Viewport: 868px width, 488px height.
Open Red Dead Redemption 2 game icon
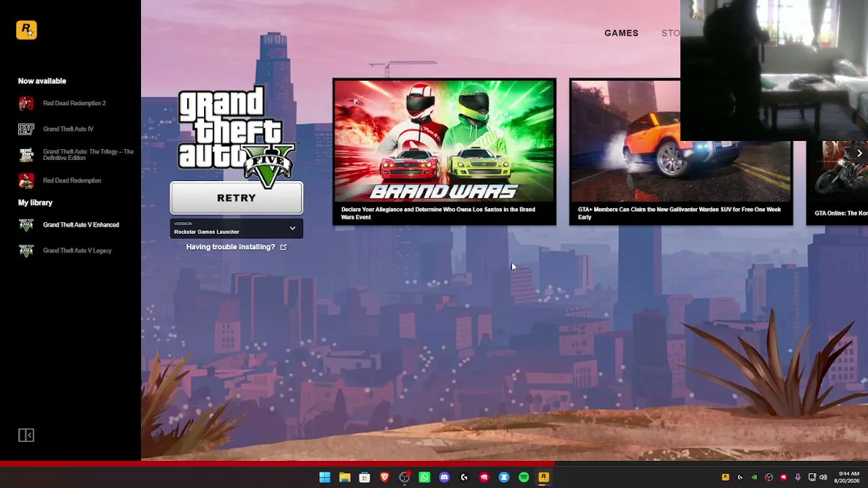pyautogui.click(x=26, y=103)
